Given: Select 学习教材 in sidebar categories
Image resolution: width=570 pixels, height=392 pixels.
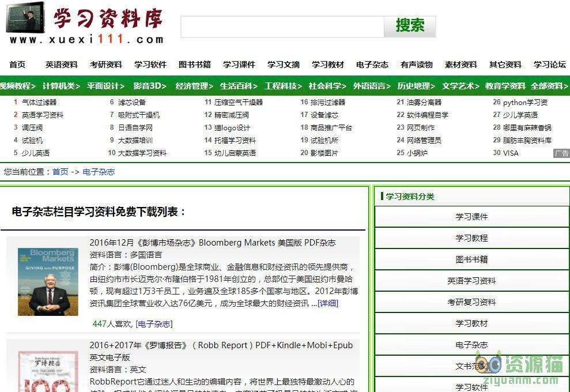Looking at the screenshot, I should click(x=471, y=323).
